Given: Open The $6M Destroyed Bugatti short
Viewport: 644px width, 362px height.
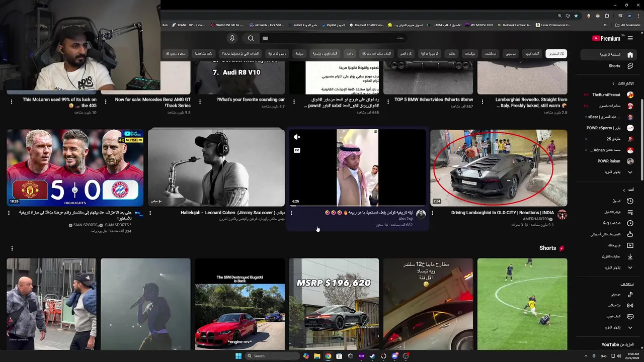Looking at the screenshot, I should coord(240,304).
